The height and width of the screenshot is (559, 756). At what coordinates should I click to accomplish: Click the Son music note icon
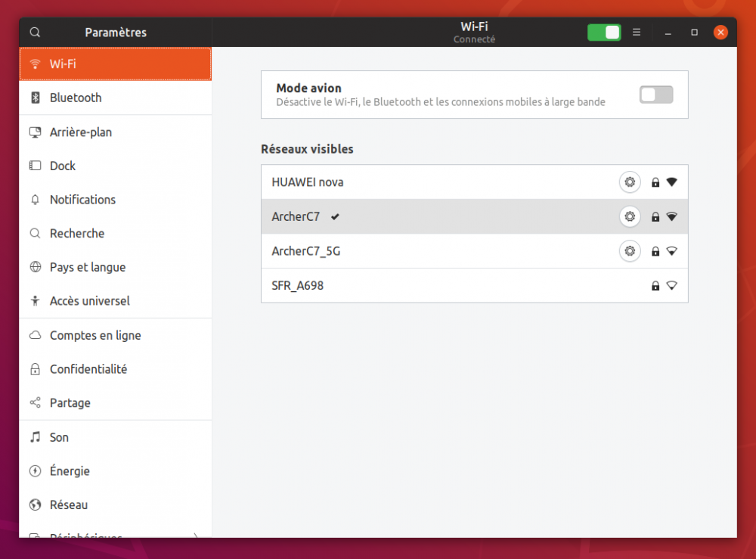point(35,437)
